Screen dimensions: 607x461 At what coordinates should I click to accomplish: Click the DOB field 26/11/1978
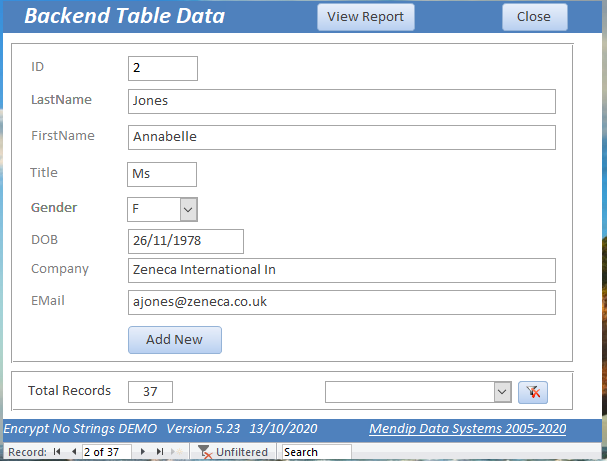click(185, 241)
